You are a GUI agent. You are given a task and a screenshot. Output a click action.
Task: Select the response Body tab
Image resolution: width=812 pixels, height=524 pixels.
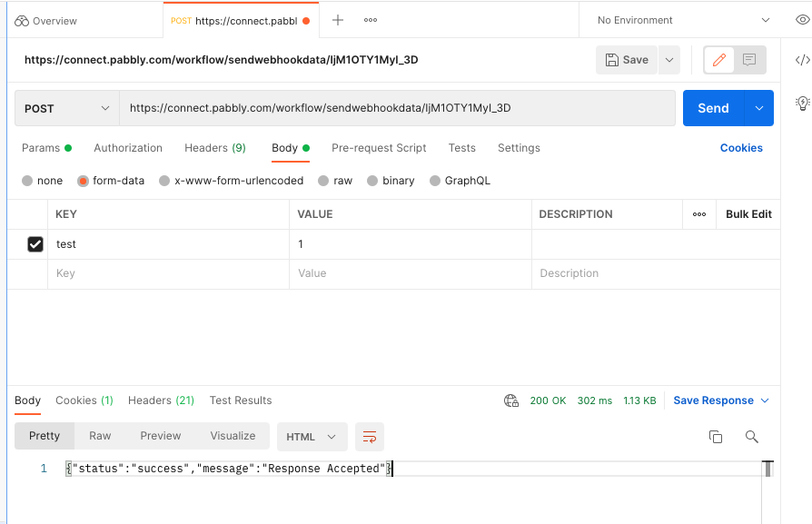click(27, 400)
